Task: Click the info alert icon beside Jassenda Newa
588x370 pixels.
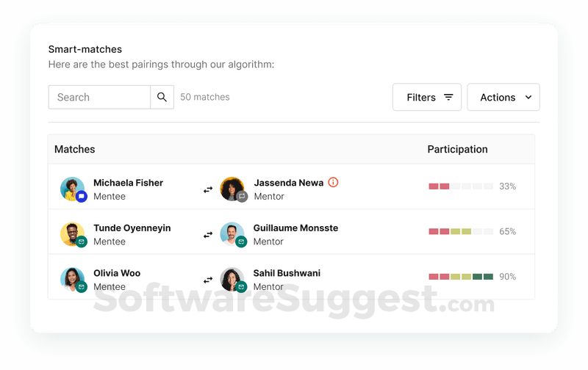Action: [333, 182]
